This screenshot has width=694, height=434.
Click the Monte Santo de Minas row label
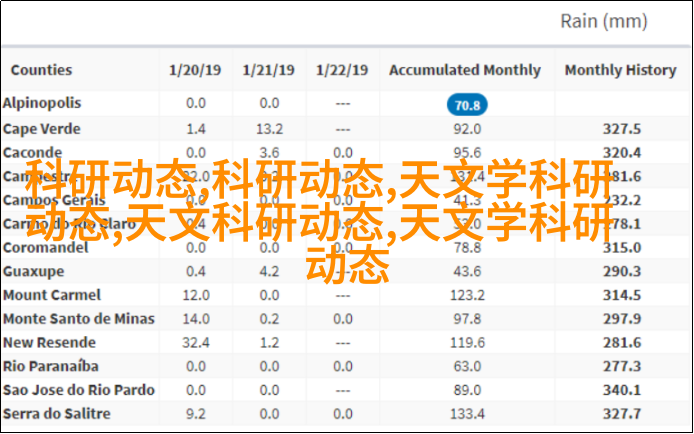coord(78,318)
